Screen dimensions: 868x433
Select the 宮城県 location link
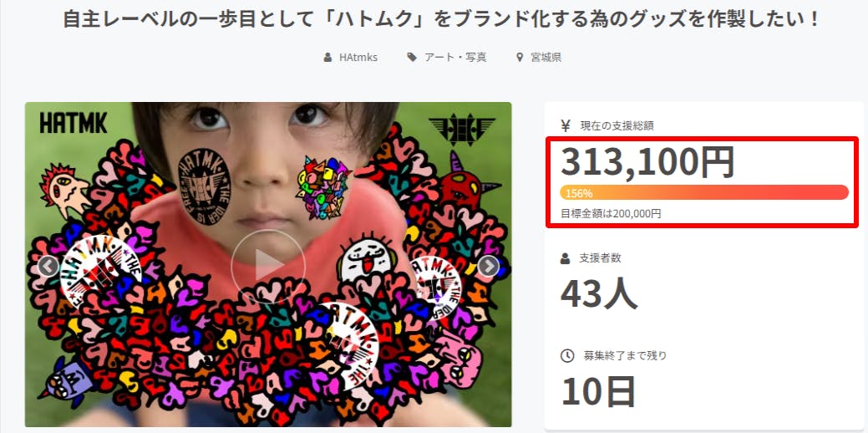pos(546,57)
